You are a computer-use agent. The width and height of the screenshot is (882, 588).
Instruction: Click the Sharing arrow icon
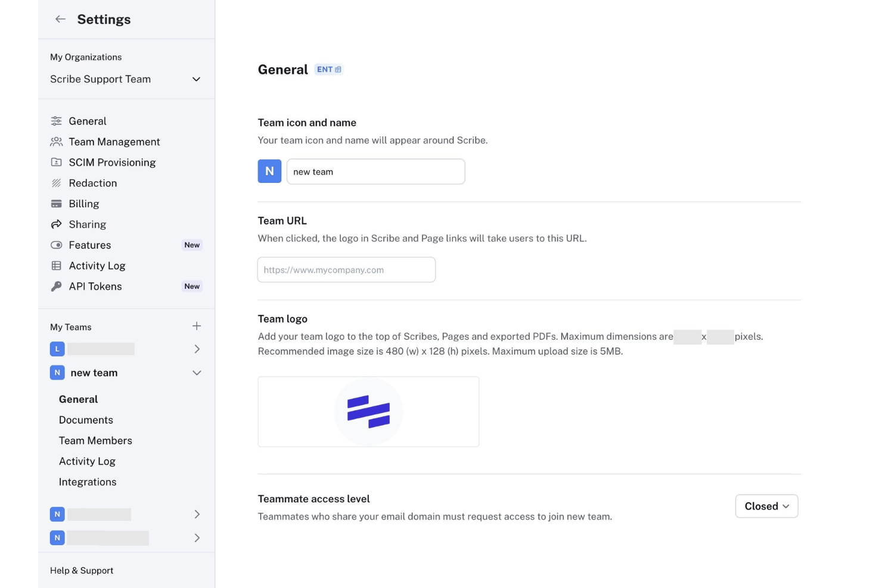tap(57, 225)
